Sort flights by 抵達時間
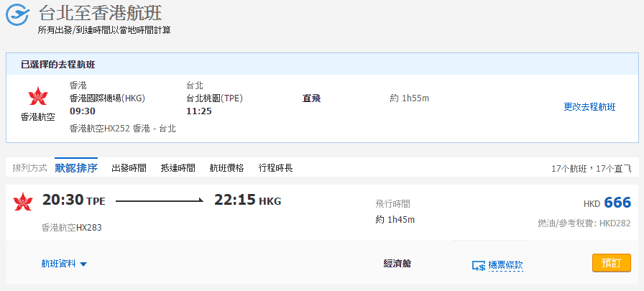Viewport: 644px width, 291px height. click(178, 168)
